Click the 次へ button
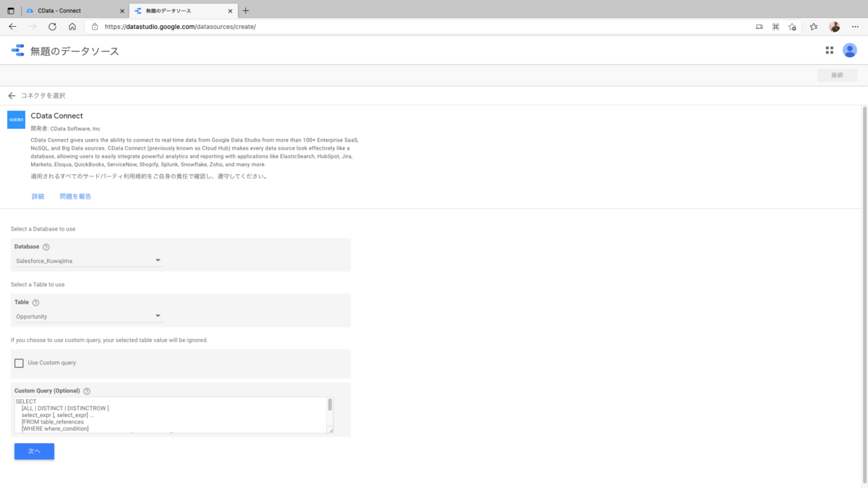Viewport: 868px width, 488px height. [34, 451]
